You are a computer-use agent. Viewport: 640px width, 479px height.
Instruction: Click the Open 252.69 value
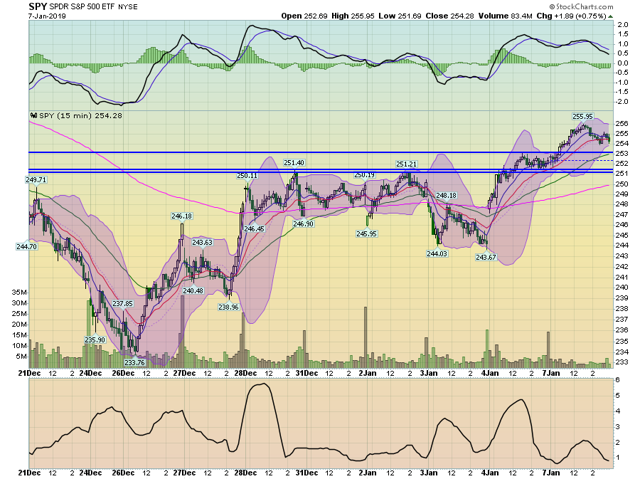point(304,16)
